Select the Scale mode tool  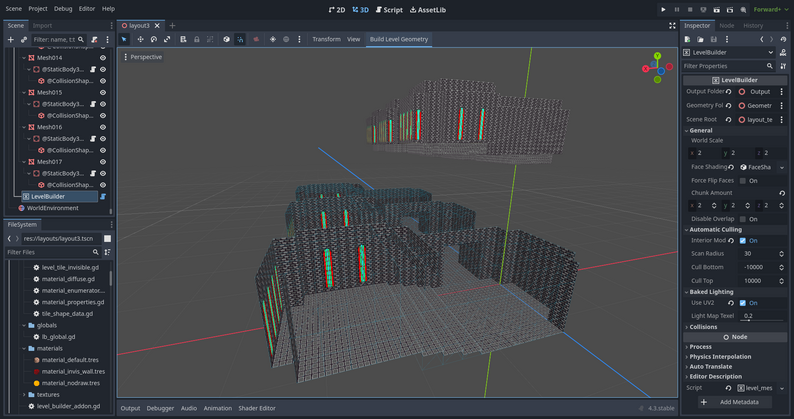(167, 39)
